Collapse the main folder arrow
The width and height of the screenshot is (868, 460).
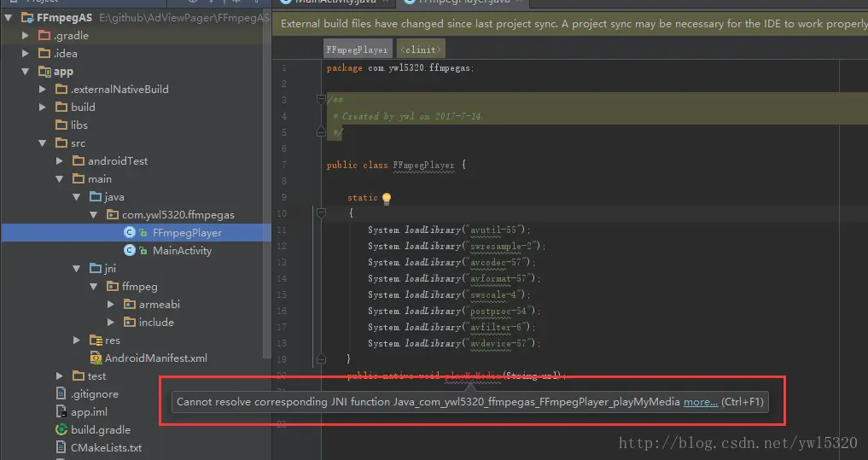tap(60, 179)
